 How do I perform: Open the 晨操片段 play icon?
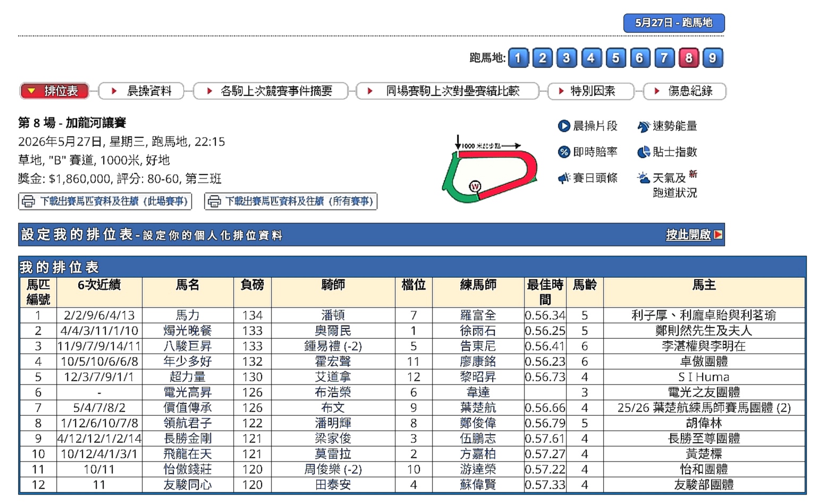(563, 126)
